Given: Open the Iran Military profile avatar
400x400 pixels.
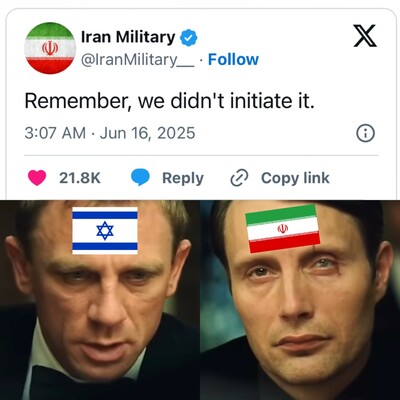Looking at the screenshot, I should (x=50, y=48).
